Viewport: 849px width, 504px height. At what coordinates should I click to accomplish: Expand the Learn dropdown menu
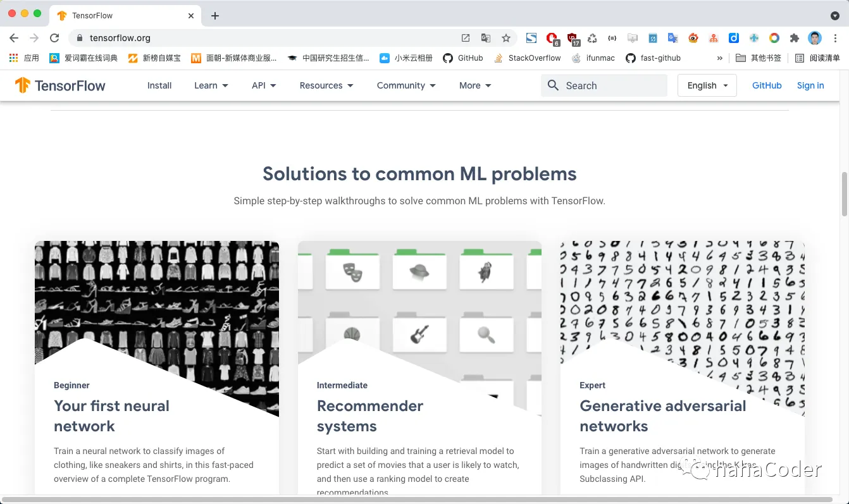211,85
